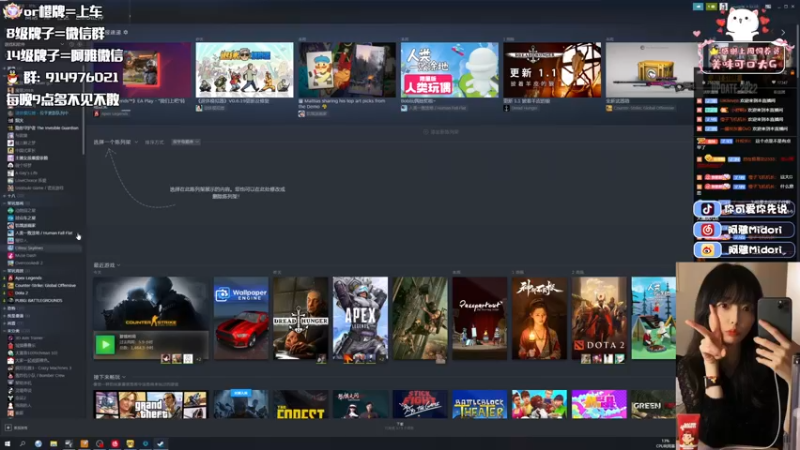Select Dota 2 in the sidebar list
This screenshot has width=800, height=450.
click(21, 293)
